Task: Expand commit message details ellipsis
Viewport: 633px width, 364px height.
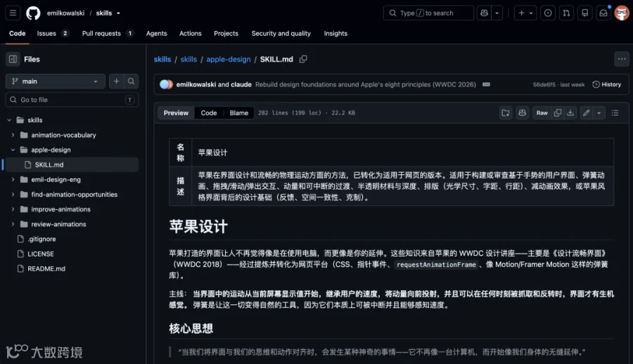Action: pos(486,85)
